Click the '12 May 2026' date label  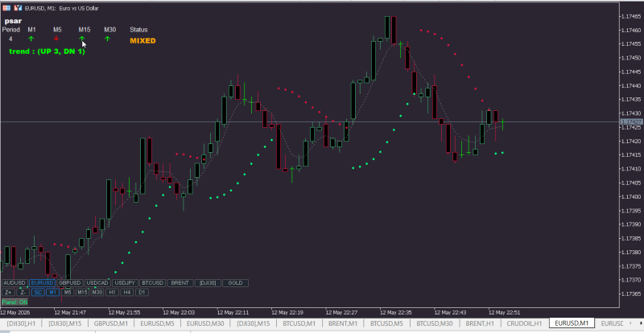pos(14,312)
